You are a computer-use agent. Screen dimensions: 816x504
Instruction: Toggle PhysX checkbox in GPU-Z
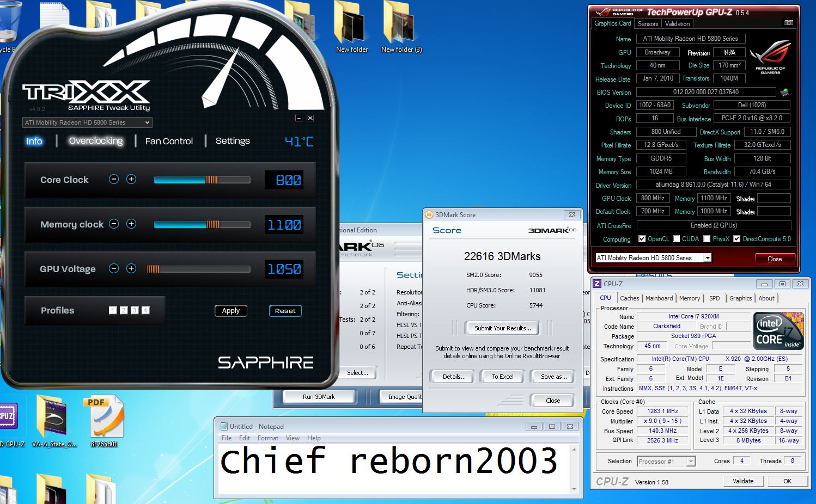point(707,239)
